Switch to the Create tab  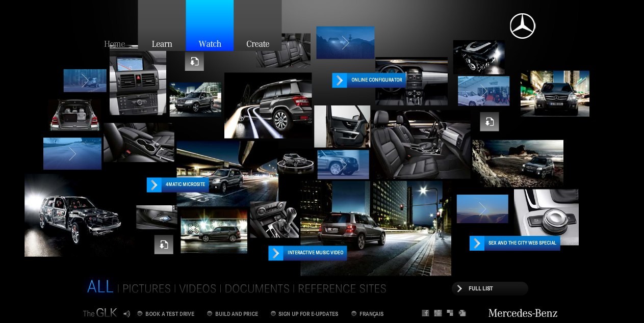pos(257,25)
